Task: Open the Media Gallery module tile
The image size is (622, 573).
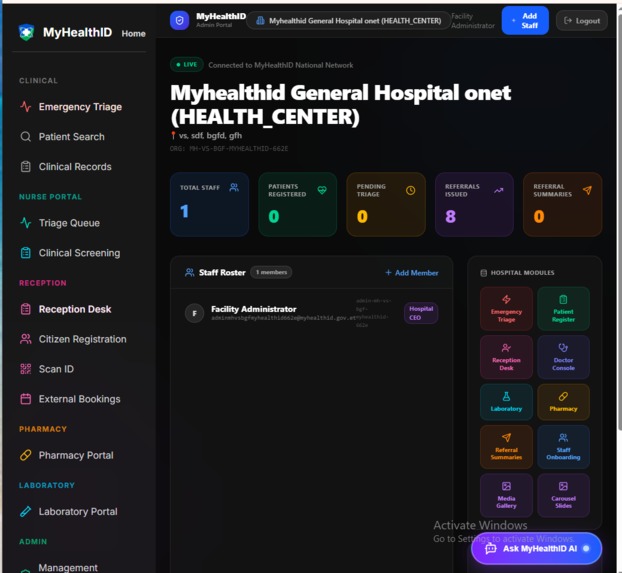Action: (x=506, y=495)
